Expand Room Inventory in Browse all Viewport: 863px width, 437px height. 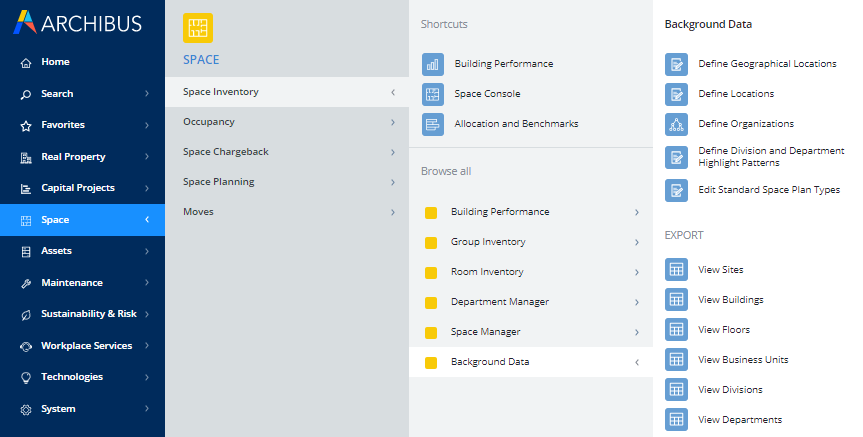[637, 272]
